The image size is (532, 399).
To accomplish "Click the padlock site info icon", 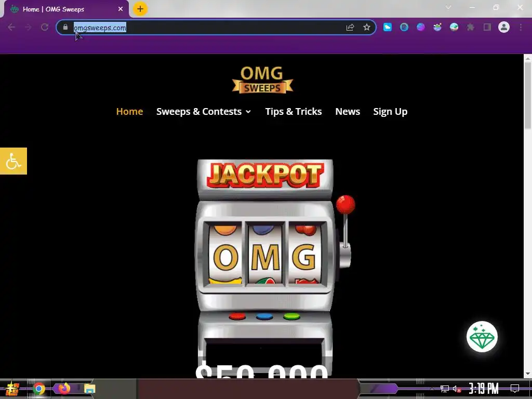I will [x=65, y=27].
